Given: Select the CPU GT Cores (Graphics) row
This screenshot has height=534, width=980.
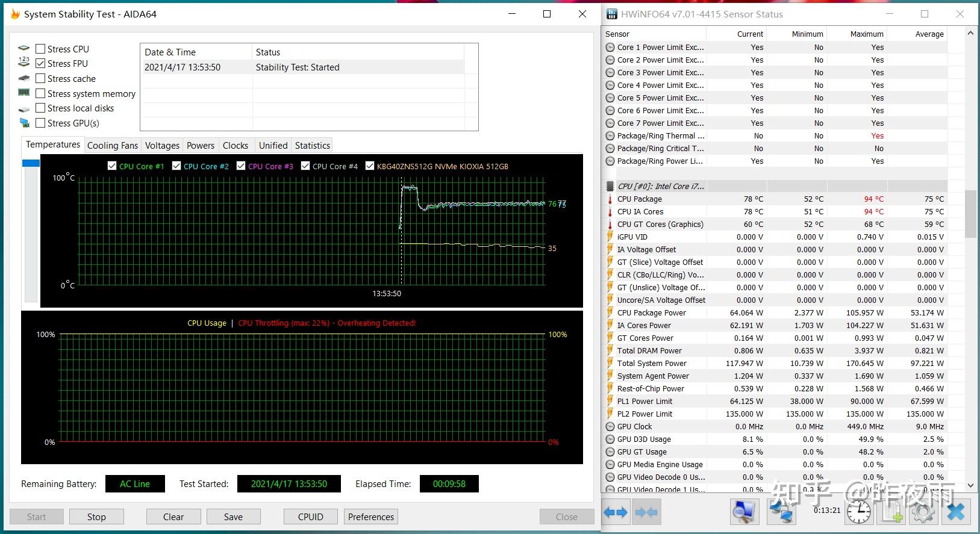Looking at the screenshot, I should (775, 224).
